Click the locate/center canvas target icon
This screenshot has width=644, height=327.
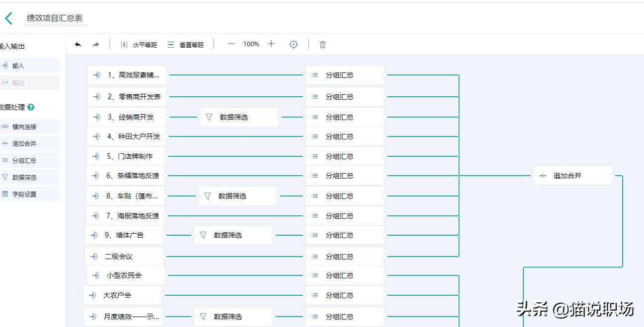point(293,44)
